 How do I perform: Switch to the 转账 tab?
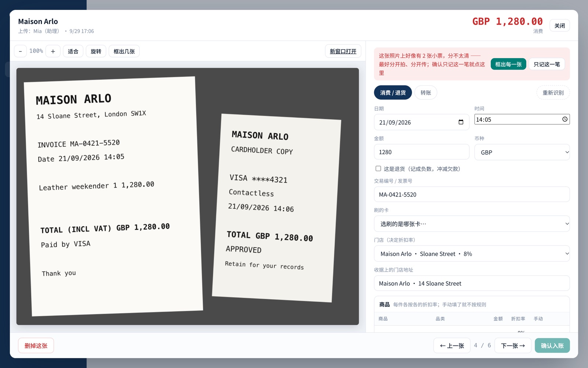[426, 93]
